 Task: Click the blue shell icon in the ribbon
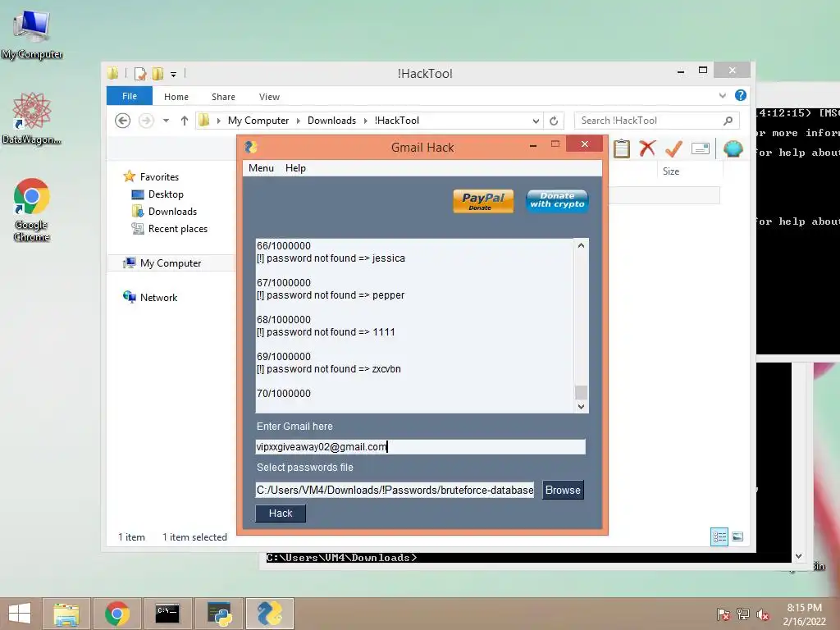[x=733, y=148]
